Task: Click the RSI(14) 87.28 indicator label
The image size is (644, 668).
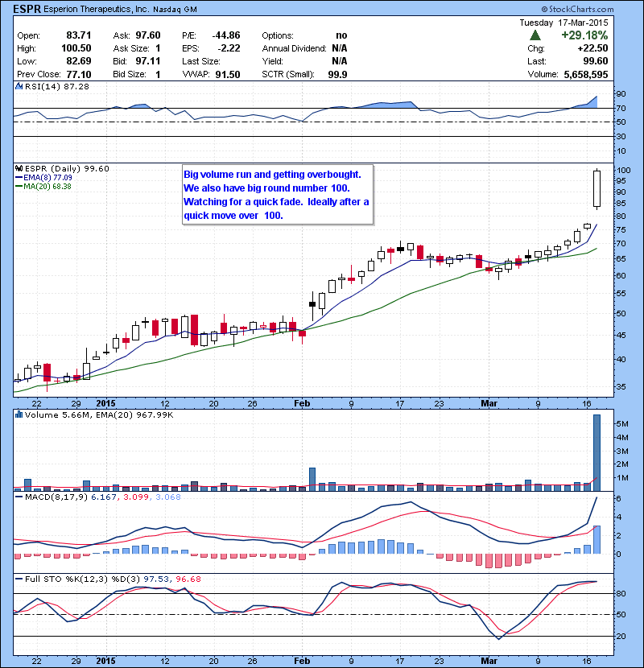Action: (x=57, y=86)
